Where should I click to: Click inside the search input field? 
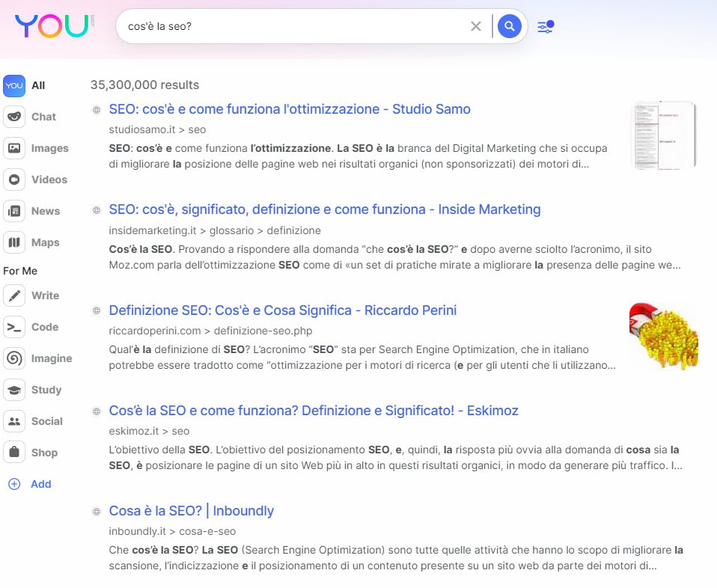pyautogui.click(x=293, y=26)
